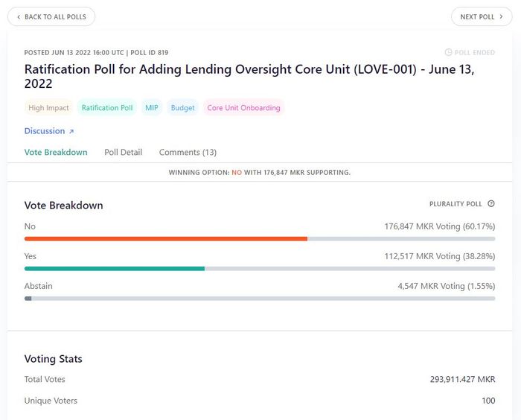521x420 pixels.
Task: Click the High Impact tag
Action: pyautogui.click(x=48, y=108)
